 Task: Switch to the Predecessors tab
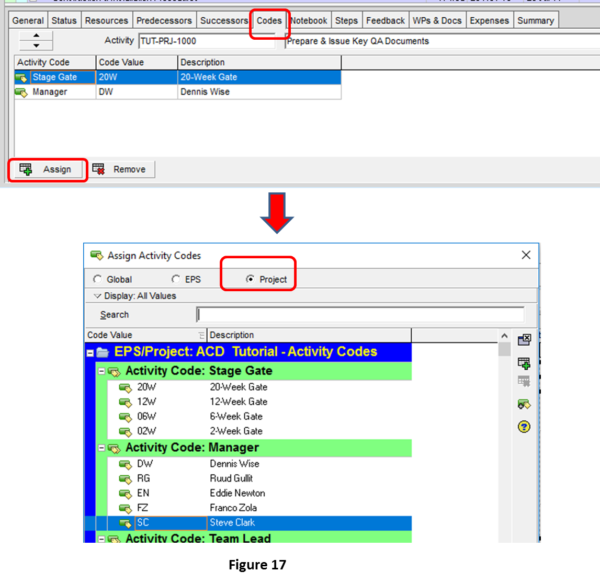pos(164,20)
